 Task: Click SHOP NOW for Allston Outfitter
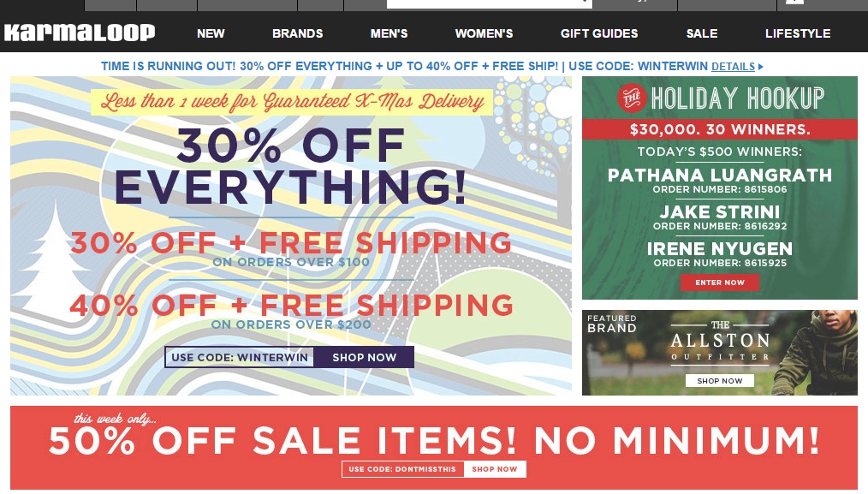(720, 380)
